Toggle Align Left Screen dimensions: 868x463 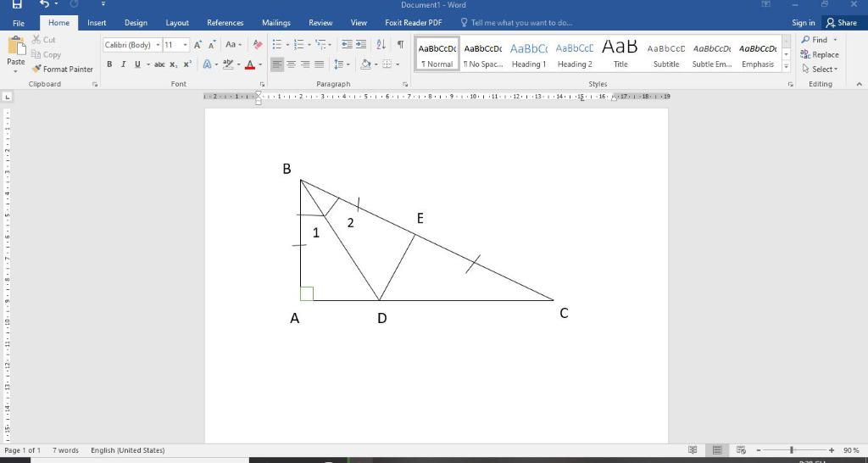(x=277, y=64)
